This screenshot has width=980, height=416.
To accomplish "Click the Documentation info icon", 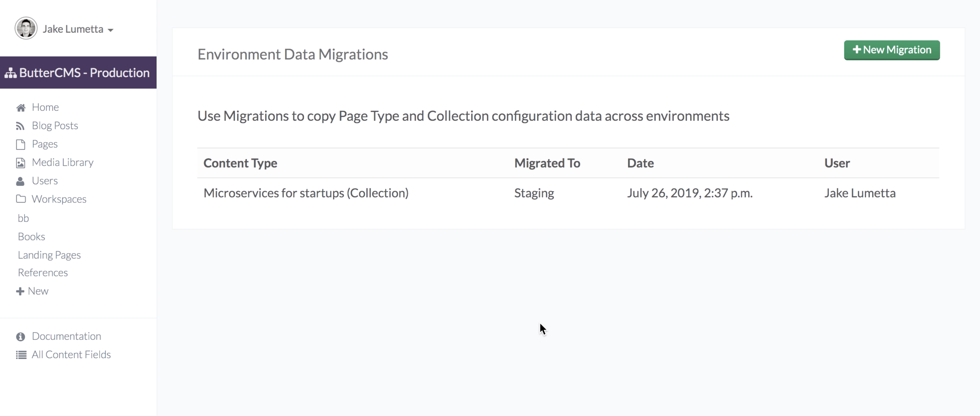I will coord(20,337).
